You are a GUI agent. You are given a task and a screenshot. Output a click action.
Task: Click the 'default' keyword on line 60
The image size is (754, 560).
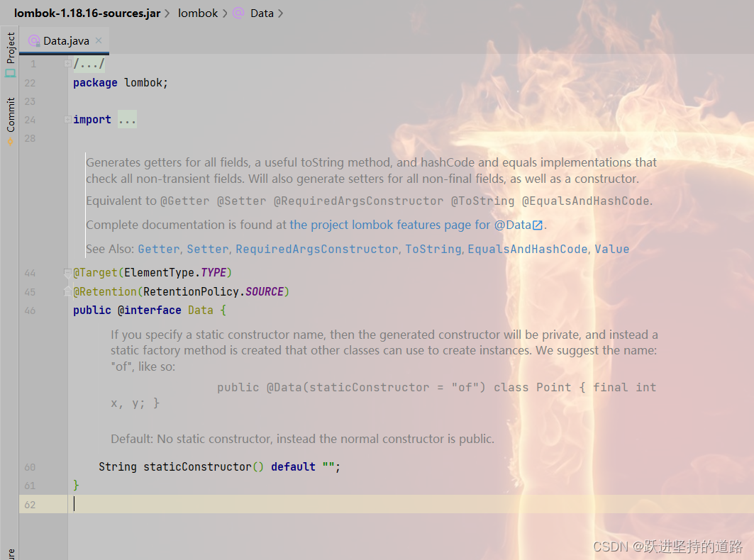coord(294,466)
